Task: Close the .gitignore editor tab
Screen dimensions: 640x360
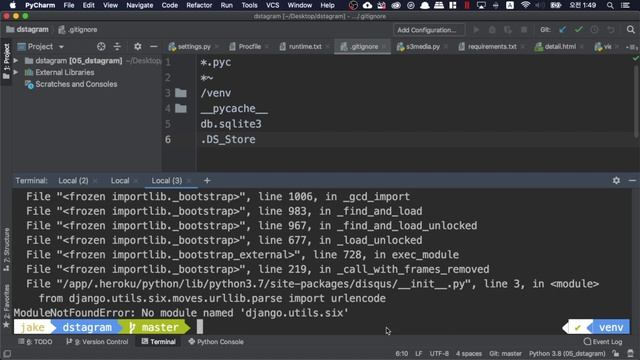Action: point(384,47)
